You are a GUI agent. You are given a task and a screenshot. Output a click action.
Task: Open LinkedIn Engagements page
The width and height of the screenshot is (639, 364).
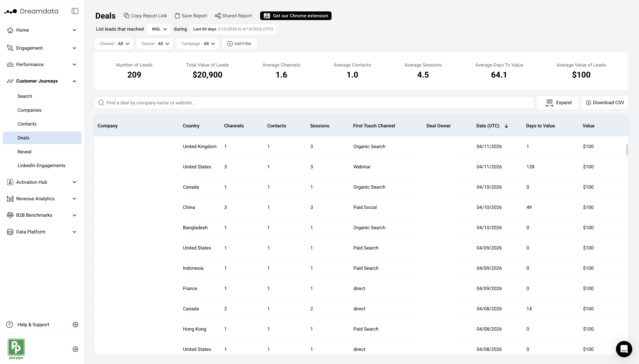click(x=41, y=165)
